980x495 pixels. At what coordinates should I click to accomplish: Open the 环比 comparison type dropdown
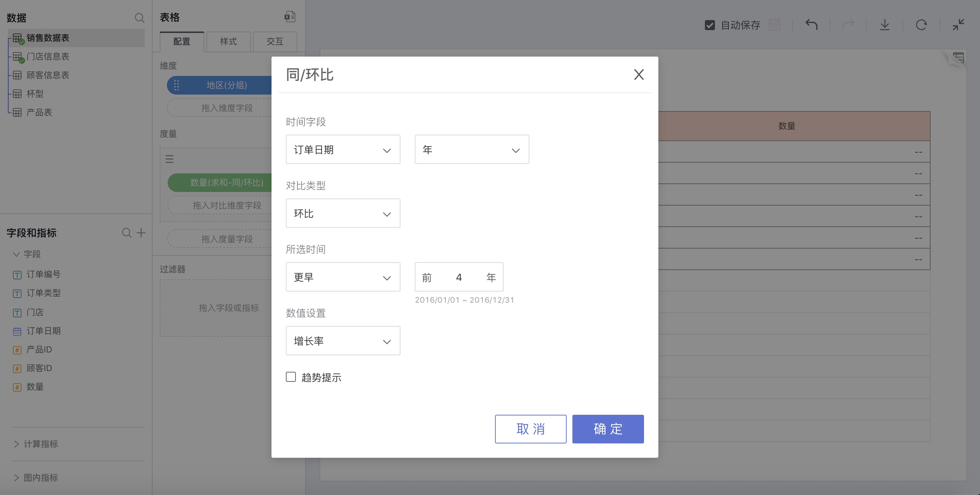point(343,213)
